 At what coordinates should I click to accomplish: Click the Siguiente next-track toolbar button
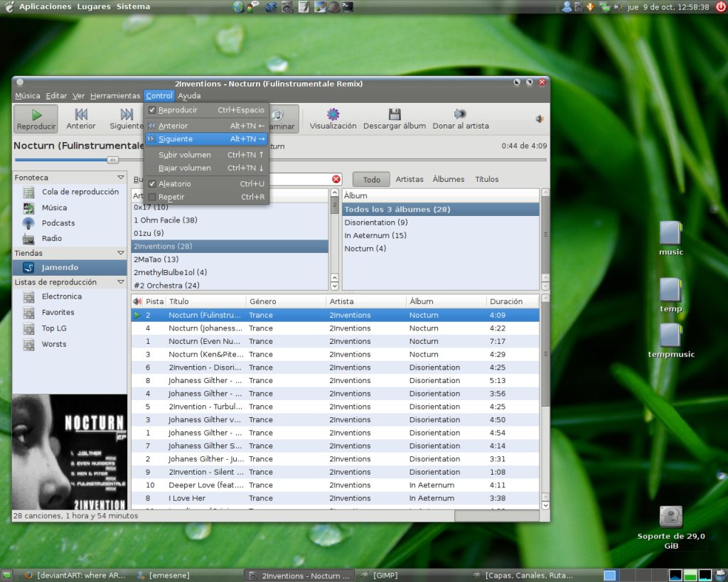[127, 119]
